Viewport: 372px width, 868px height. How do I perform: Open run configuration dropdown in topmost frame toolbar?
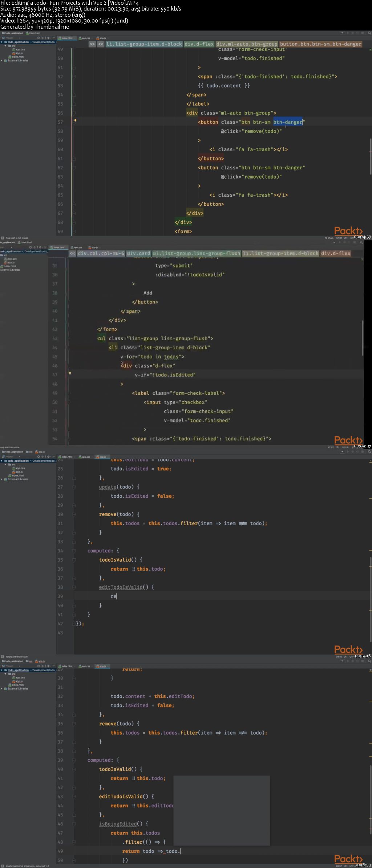click(342, 33)
